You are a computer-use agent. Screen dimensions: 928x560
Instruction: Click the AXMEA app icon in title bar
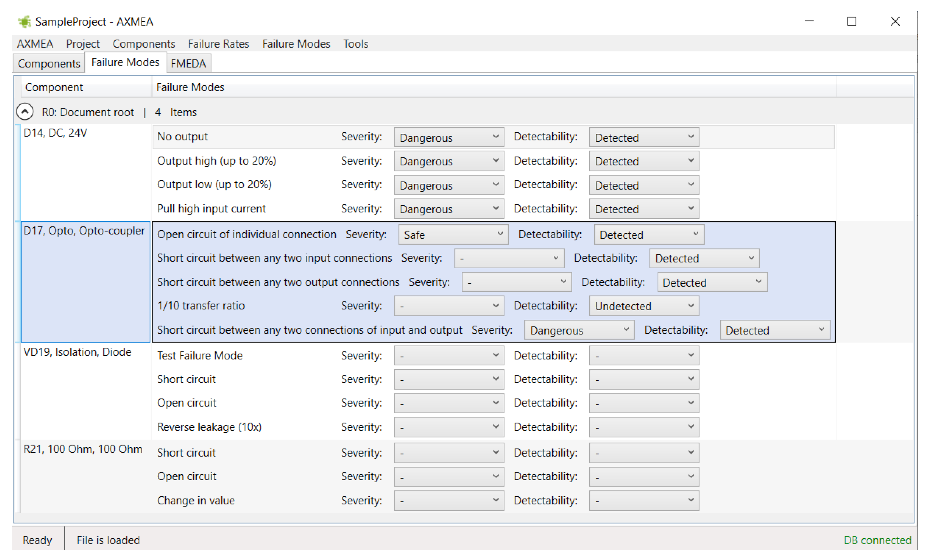tap(25, 22)
